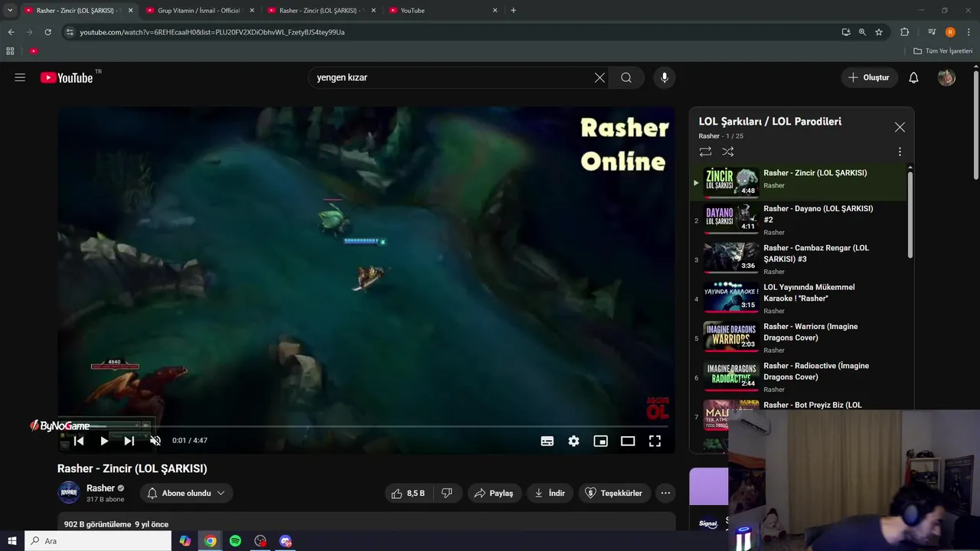Open the notifications bell
The width and height of the screenshot is (980, 551).
(913, 77)
